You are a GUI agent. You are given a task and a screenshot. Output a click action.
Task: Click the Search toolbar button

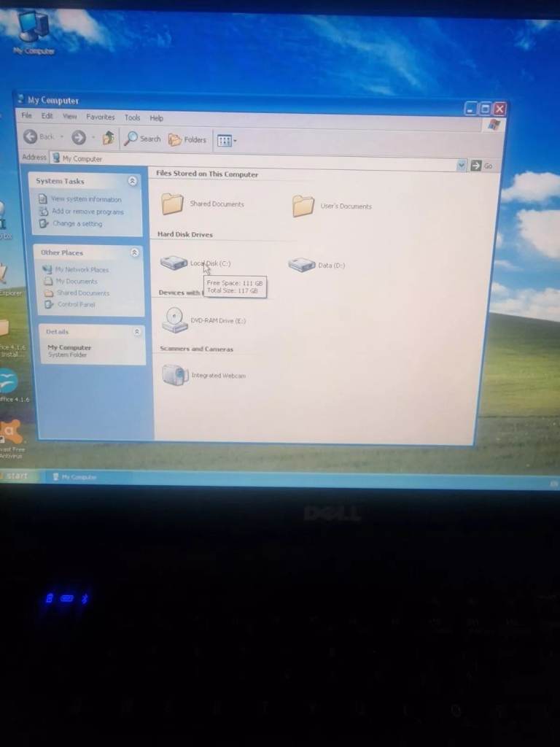[x=143, y=139]
